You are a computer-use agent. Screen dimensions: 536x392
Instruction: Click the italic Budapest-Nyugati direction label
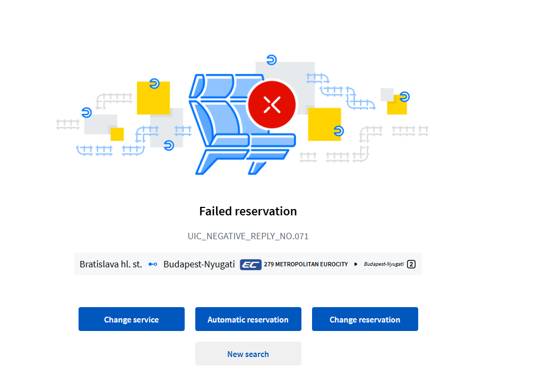(x=384, y=264)
